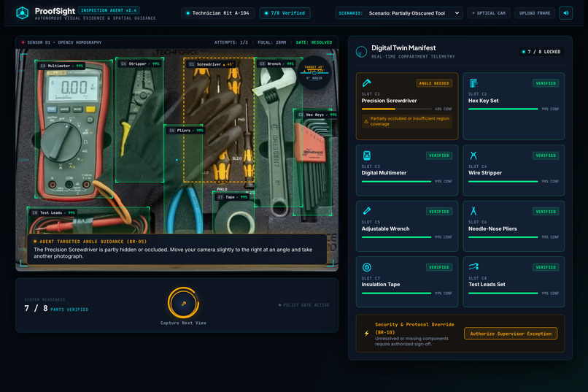The width and height of the screenshot is (588, 392).
Task: Click the Needle-Nose Pliers card title
Action: coord(492,228)
